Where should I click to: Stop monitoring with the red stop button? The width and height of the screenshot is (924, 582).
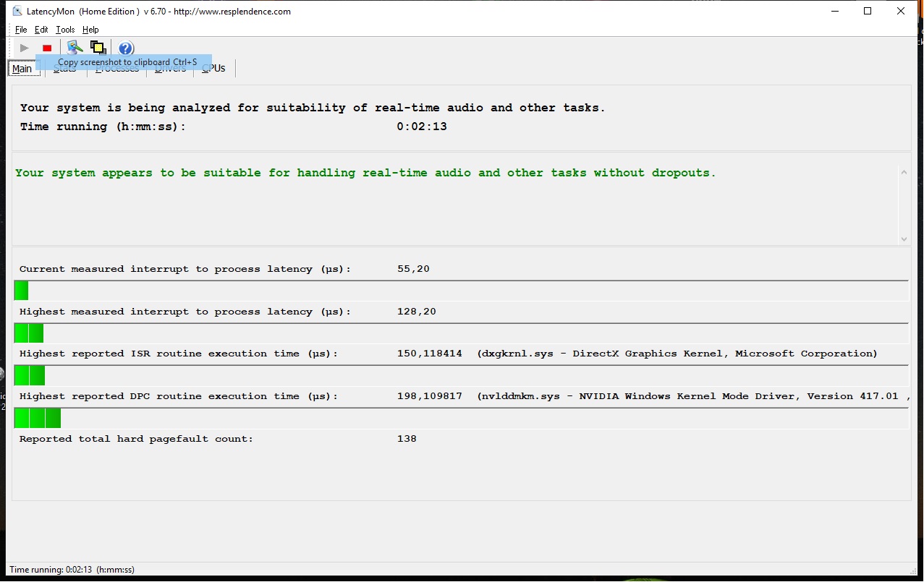click(x=47, y=48)
